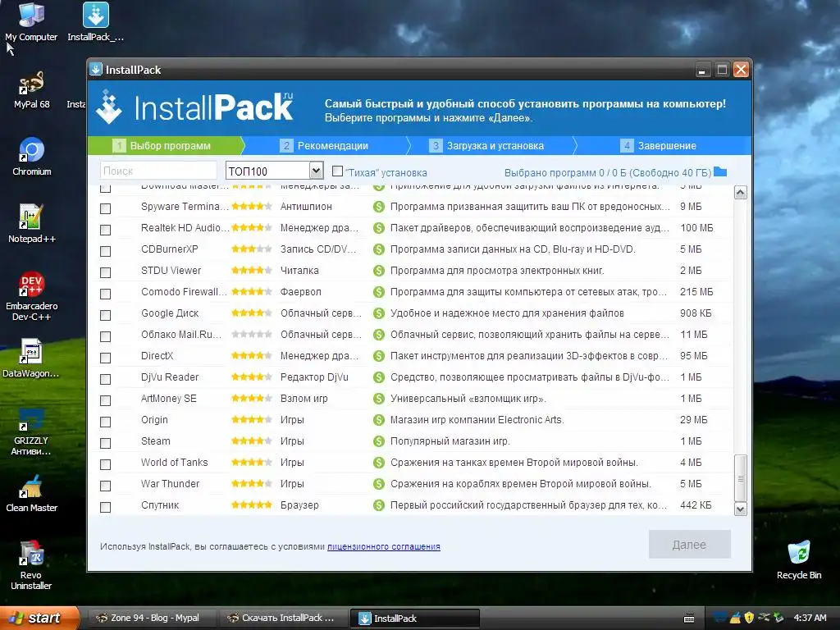Click the Origin program name
The width and height of the screenshot is (840, 630).
154,420
